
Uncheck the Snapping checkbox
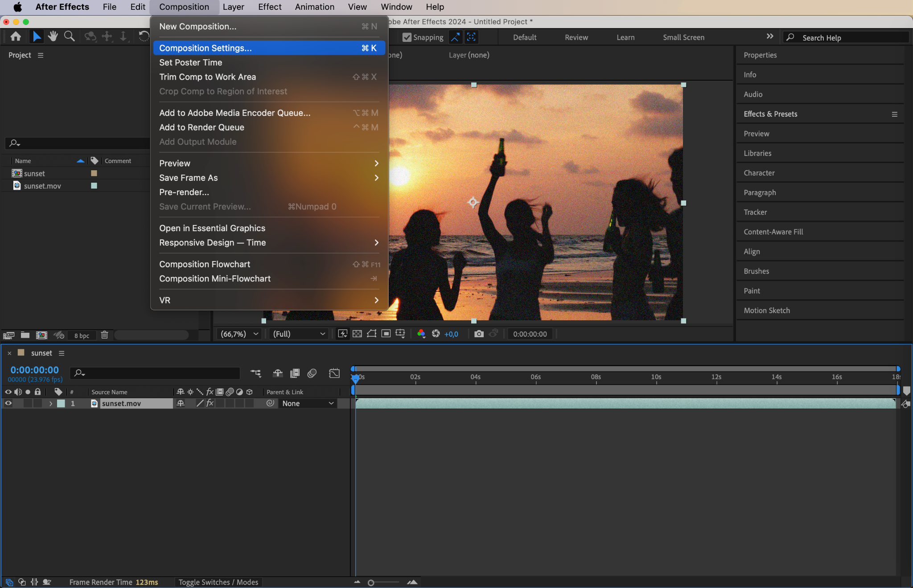407,37
